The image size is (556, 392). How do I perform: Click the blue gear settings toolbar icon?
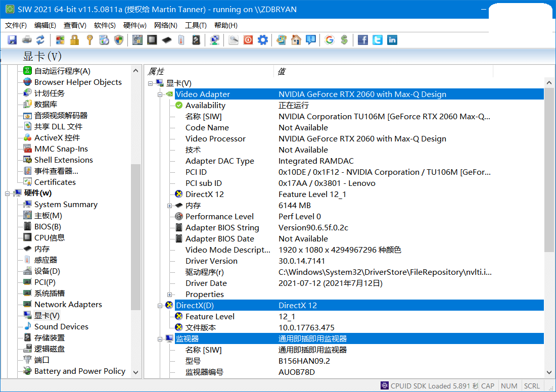(263, 40)
